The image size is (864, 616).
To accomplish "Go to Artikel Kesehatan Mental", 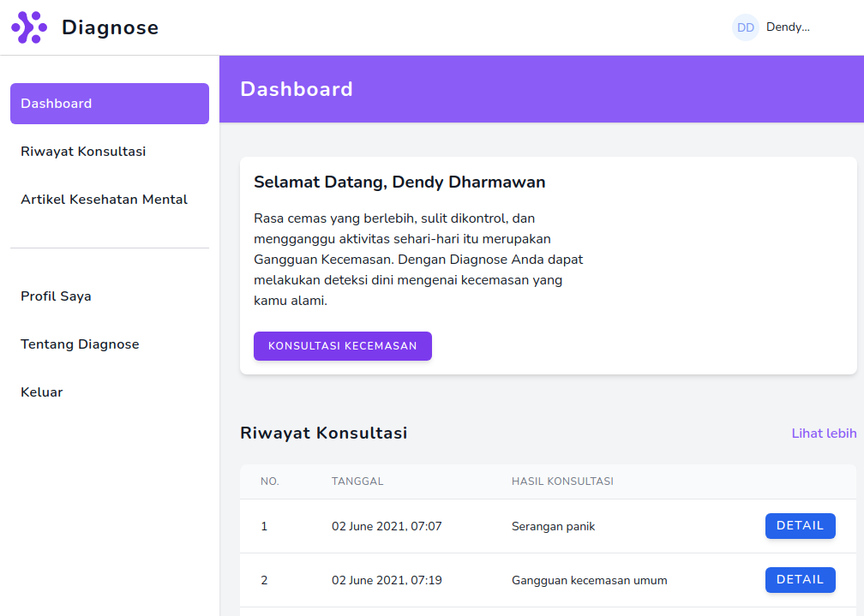I will (104, 200).
